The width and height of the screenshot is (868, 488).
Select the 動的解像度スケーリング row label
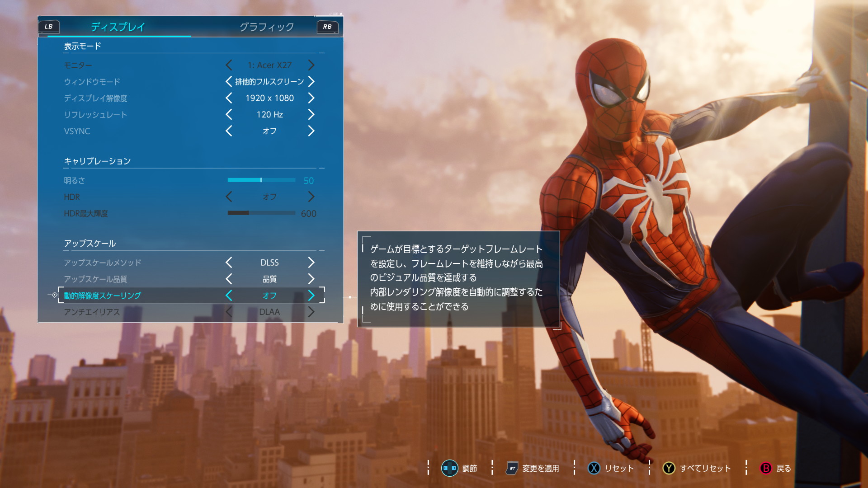click(103, 296)
